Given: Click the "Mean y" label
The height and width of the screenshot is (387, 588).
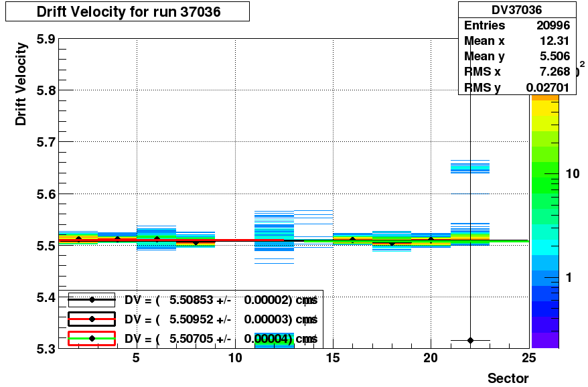Looking at the screenshot, I should coord(484,56).
